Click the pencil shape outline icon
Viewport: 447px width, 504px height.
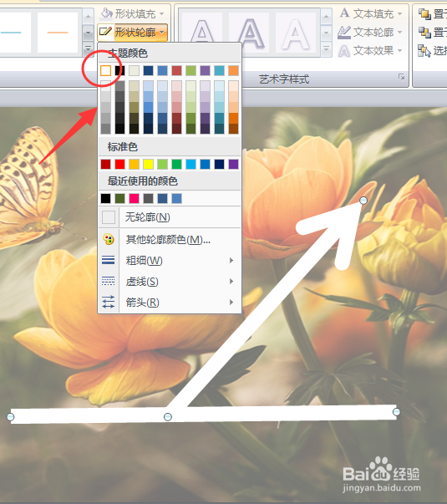pos(105,32)
